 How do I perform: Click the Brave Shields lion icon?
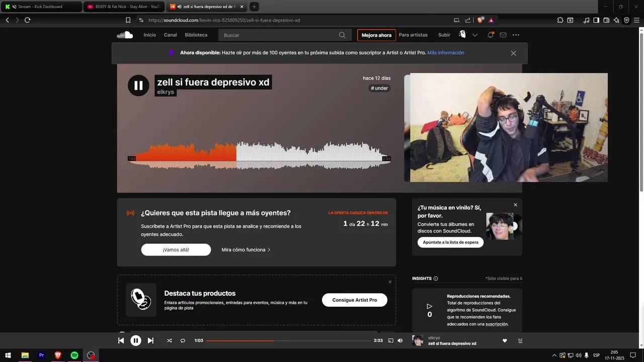pyautogui.click(x=480, y=20)
